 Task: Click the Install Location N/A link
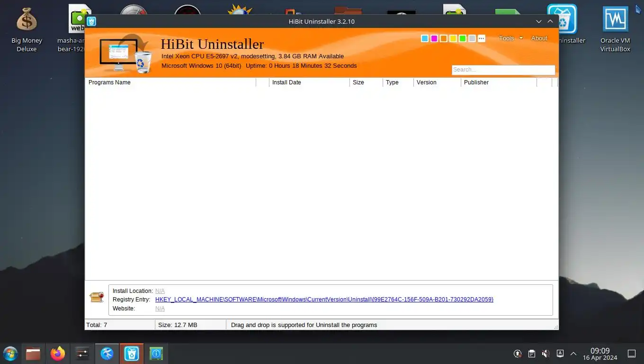tap(160, 291)
